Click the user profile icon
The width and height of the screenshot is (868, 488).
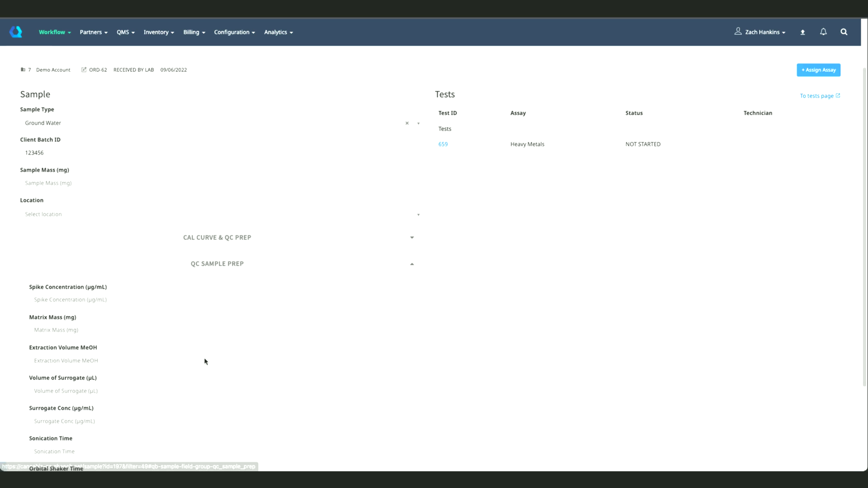(x=738, y=31)
